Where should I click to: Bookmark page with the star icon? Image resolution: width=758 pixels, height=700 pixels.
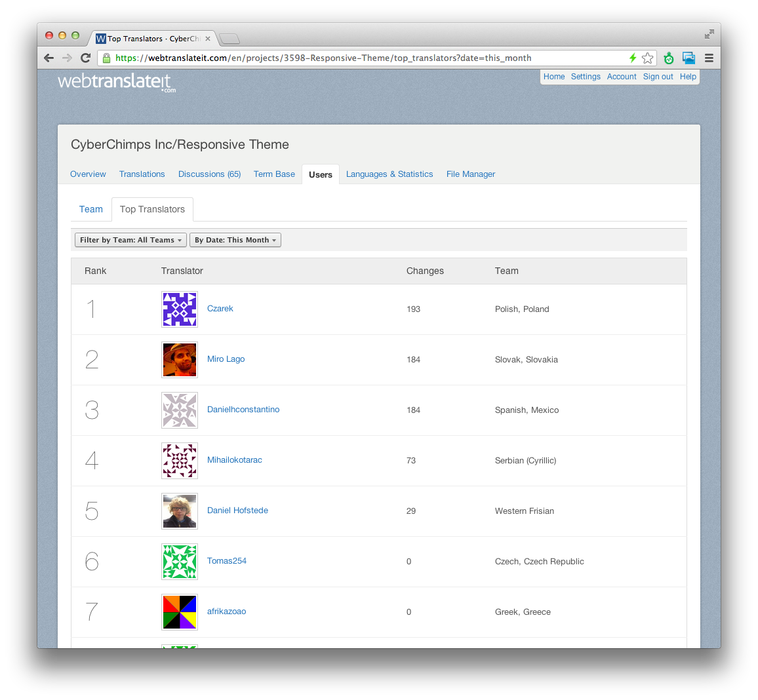point(648,58)
